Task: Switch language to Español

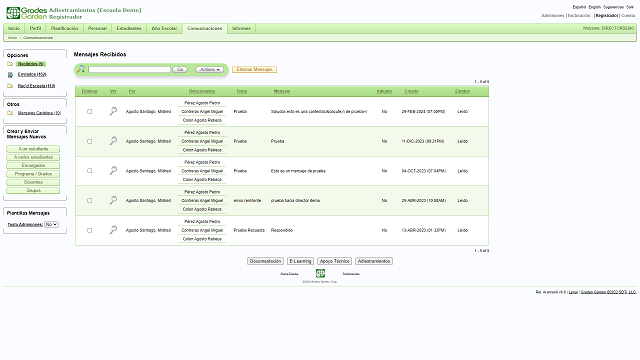Action: pos(579,7)
